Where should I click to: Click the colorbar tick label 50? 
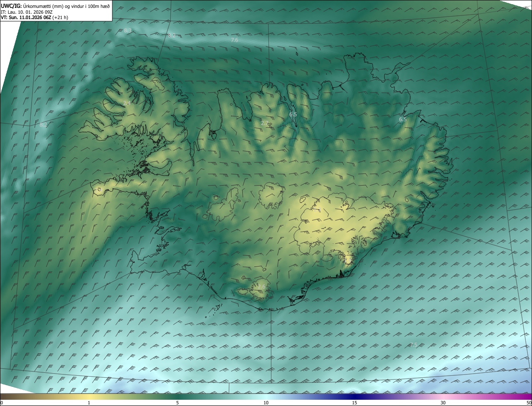(529, 403)
